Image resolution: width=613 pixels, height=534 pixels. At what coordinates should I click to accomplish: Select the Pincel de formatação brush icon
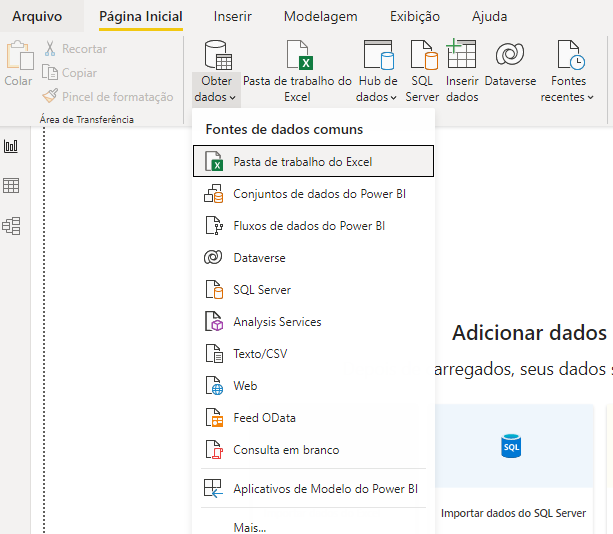(50, 95)
